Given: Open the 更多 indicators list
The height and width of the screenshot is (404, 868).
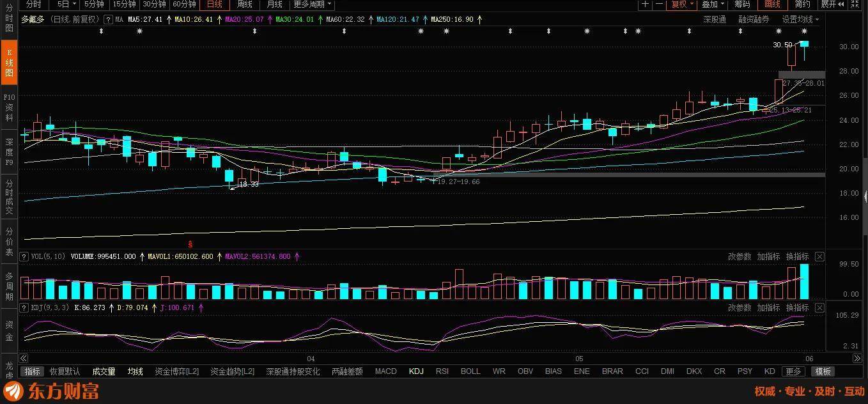Looking at the screenshot, I should pos(793,371).
